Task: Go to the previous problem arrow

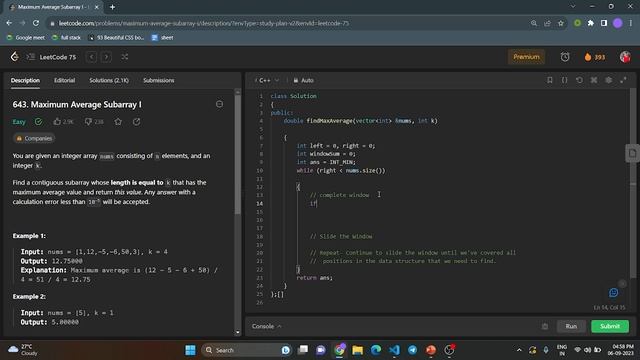Action: pos(91,57)
